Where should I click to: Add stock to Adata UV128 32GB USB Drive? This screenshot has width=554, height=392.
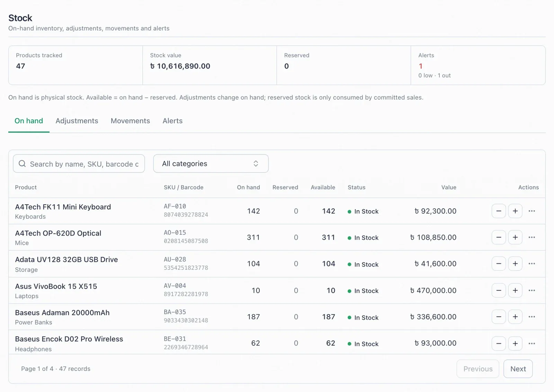(515, 264)
